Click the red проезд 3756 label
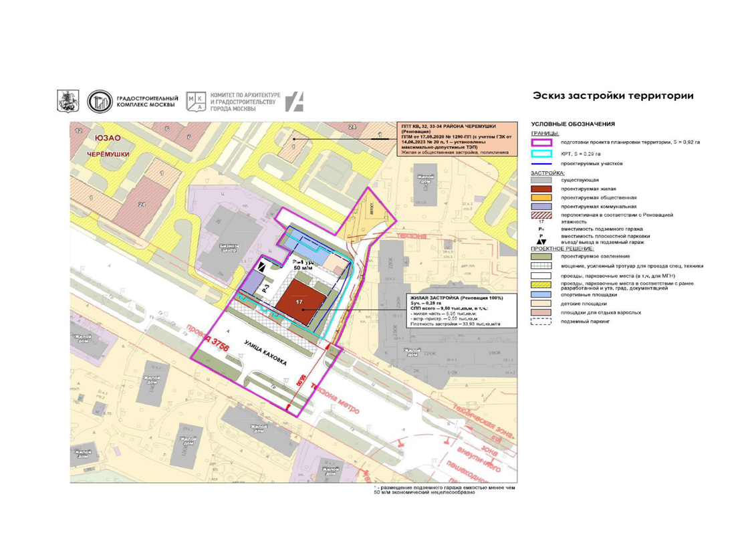 pos(208,338)
